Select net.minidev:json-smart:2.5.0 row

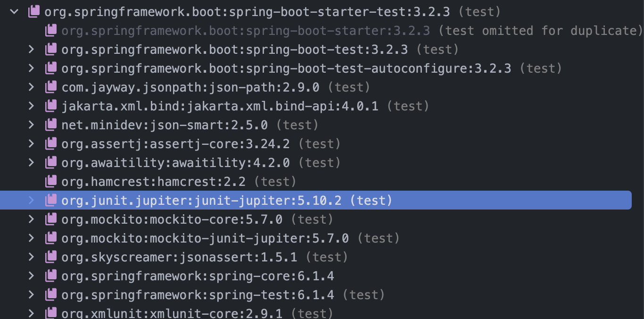(322, 125)
